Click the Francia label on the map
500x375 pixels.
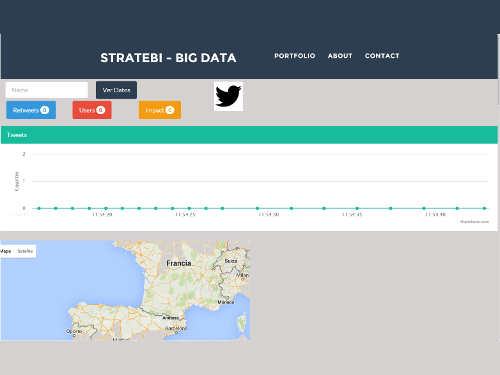(179, 263)
